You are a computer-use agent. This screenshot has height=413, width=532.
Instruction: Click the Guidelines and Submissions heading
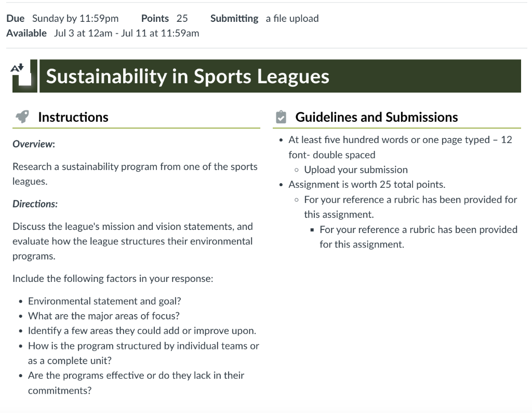point(376,117)
